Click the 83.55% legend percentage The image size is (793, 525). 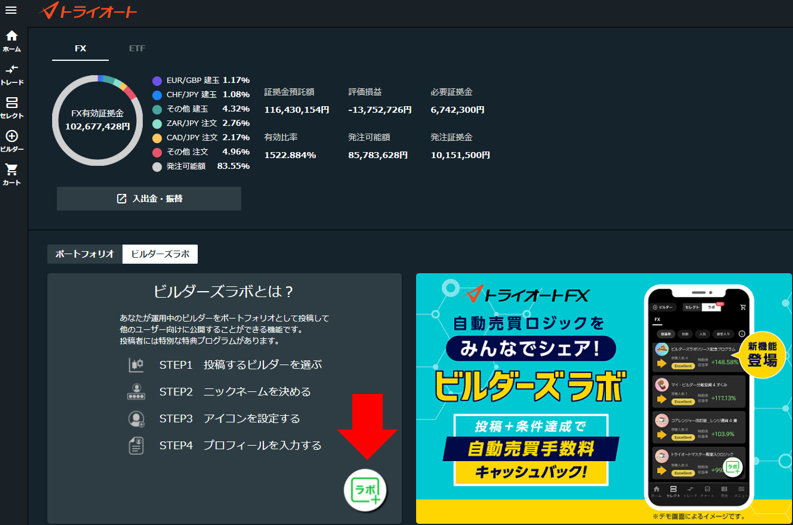(x=233, y=166)
